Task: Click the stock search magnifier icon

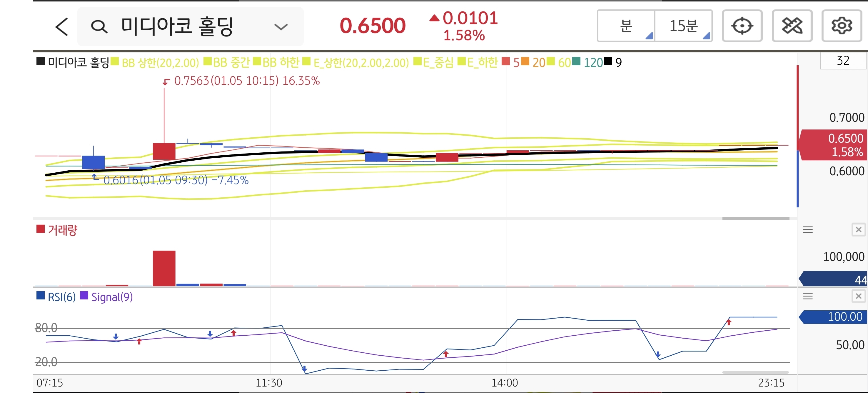Action: coord(99,27)
